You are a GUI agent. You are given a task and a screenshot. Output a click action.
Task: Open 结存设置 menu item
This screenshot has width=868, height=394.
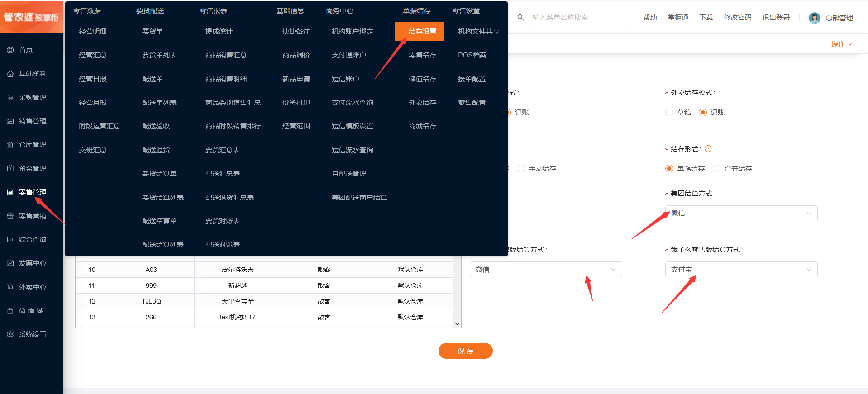[x=420, y=31]
